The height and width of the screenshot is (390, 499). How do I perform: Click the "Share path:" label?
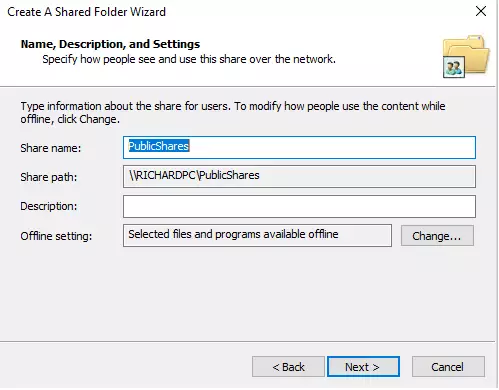49,177
